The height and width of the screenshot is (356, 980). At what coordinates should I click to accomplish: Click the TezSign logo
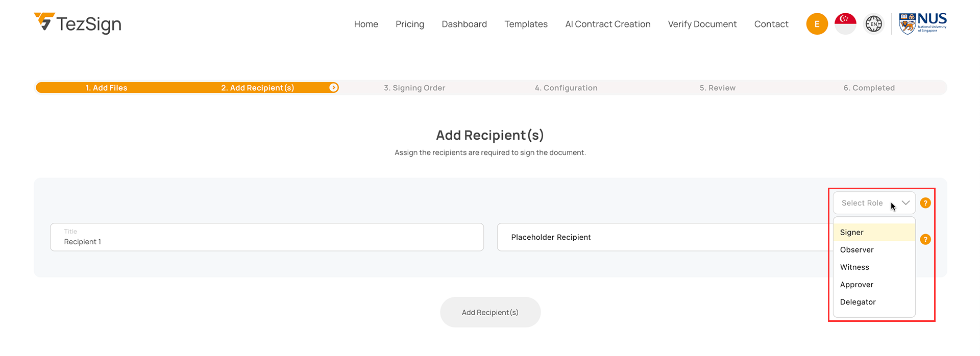78,23
